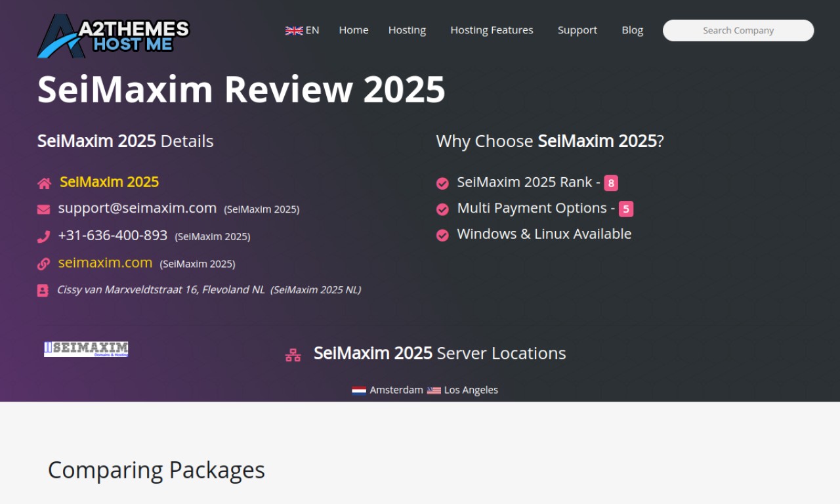
Task: Open the Support menu item
Action: pyautogui.click(x=577, y=30)
